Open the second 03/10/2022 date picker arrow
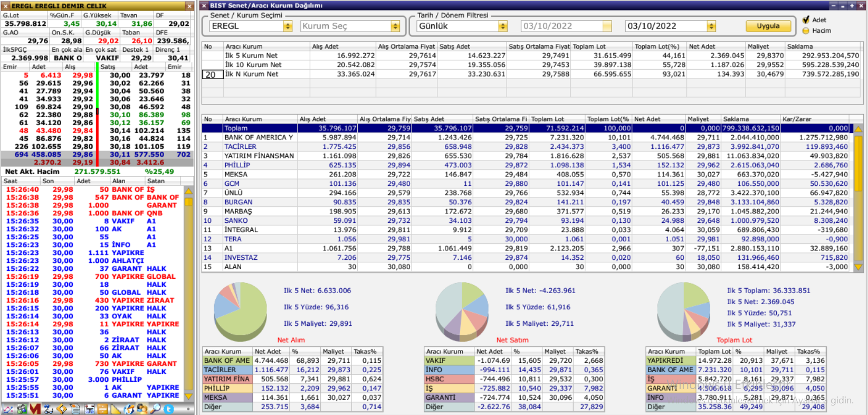 (x=711, y=26)
